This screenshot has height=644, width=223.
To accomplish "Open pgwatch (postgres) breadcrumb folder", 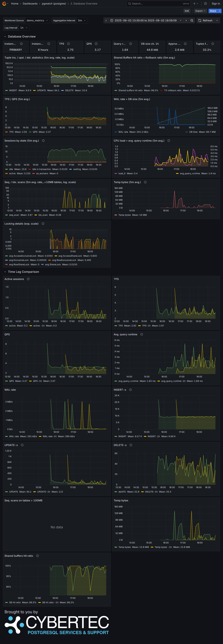I will pyautogui.click(x=54, y=4).
